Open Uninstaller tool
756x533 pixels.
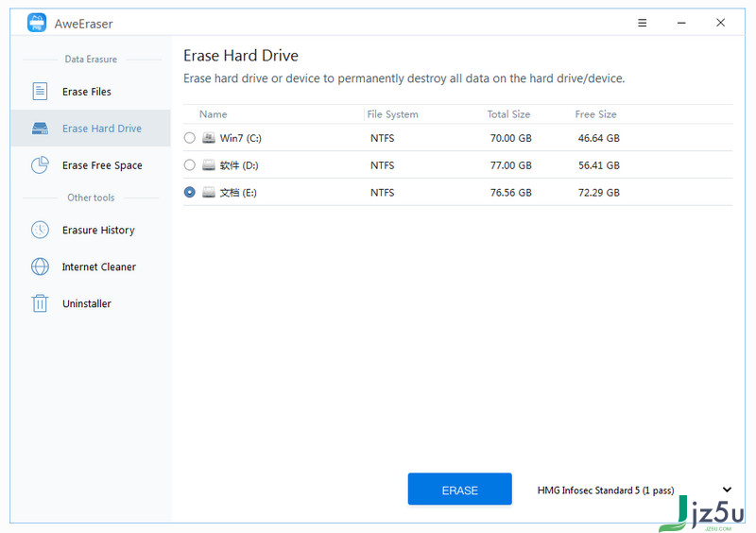point(91,303)
